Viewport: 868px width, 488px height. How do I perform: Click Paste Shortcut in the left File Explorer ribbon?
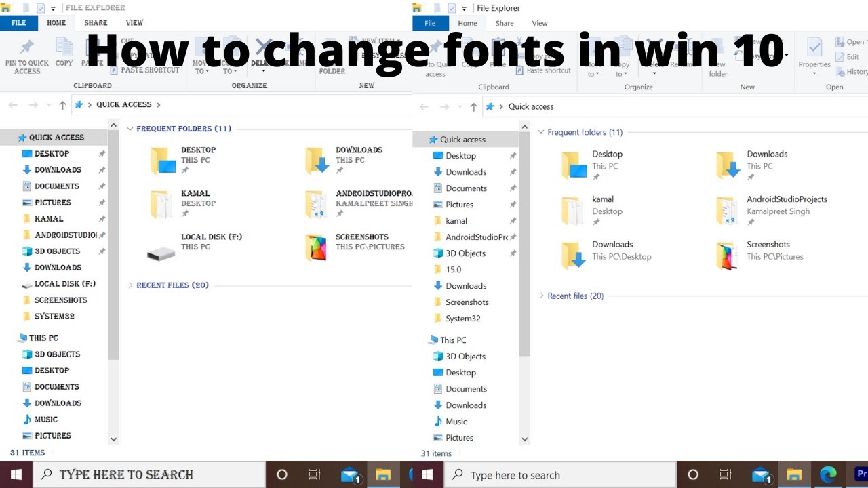144,70
